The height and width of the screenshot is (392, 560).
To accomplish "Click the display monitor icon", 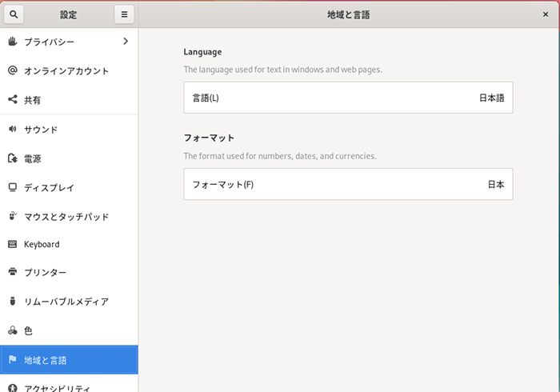I will [12, 187].
